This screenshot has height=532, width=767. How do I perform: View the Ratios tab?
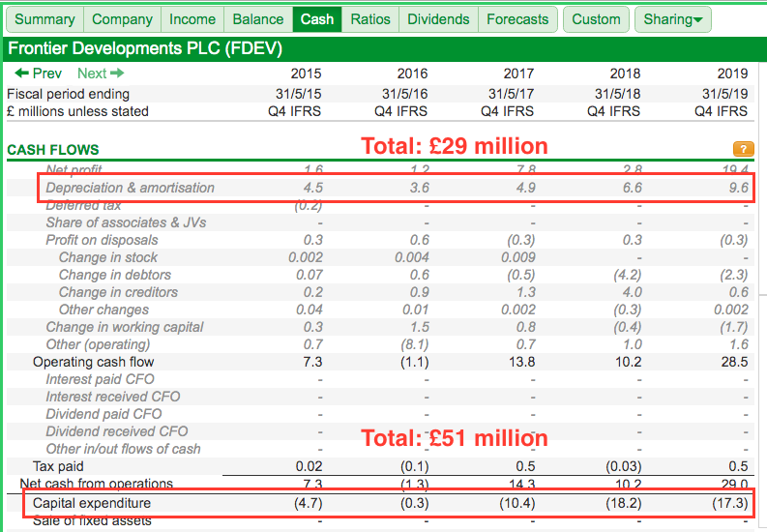(370, 19)
